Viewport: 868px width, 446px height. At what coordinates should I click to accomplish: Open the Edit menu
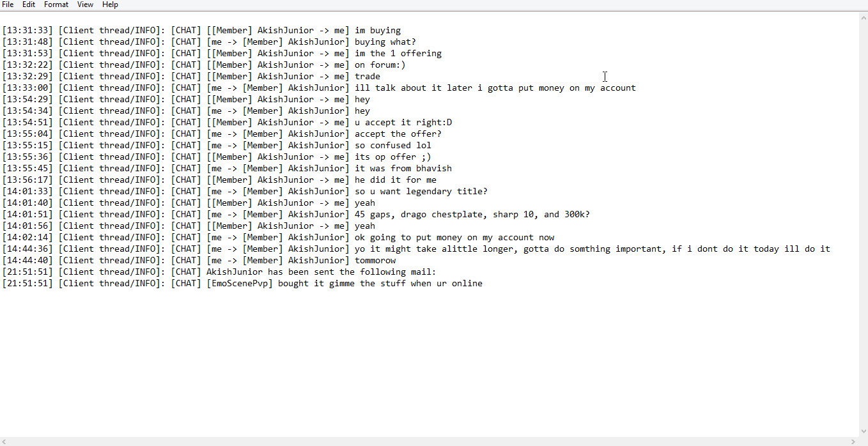[x=29, y=4]
